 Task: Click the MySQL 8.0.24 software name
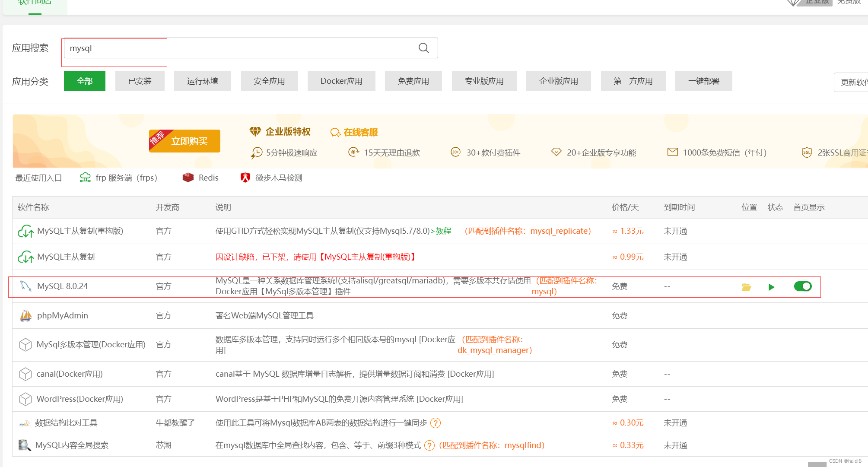[x=63, y=286]
